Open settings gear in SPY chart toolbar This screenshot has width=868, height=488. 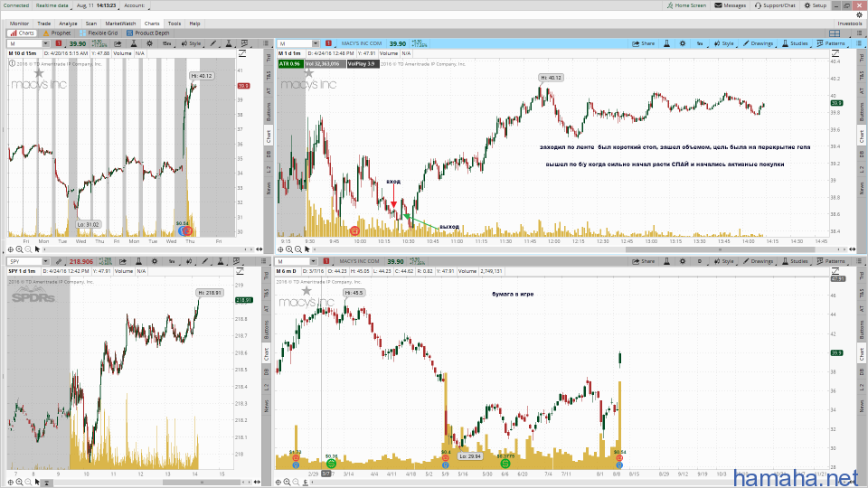(155, 261)
